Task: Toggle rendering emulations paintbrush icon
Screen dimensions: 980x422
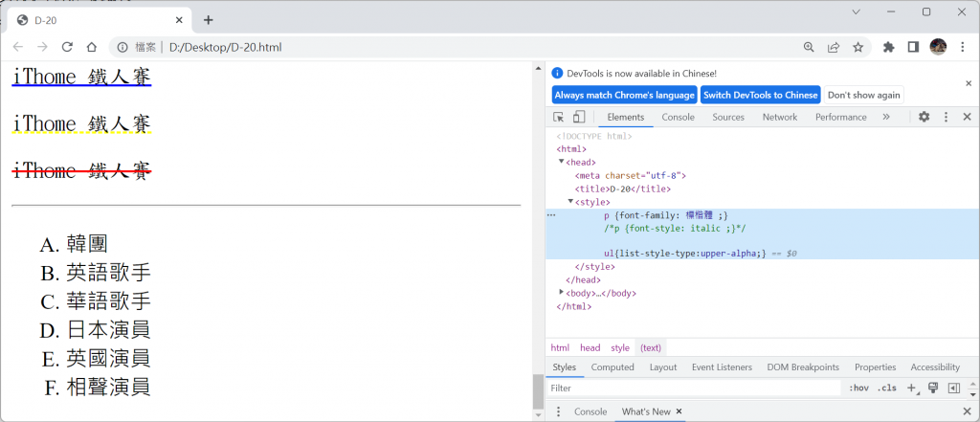Action: coord(933,389)
